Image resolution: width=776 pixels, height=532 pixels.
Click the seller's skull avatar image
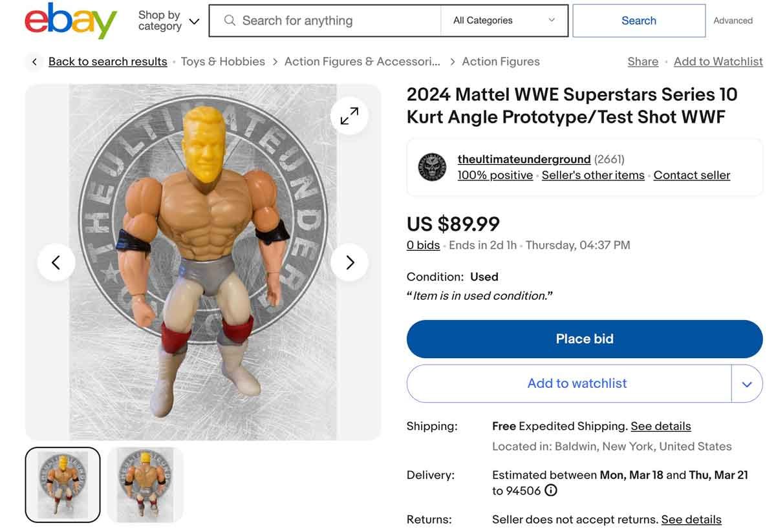tap(431, 167)
